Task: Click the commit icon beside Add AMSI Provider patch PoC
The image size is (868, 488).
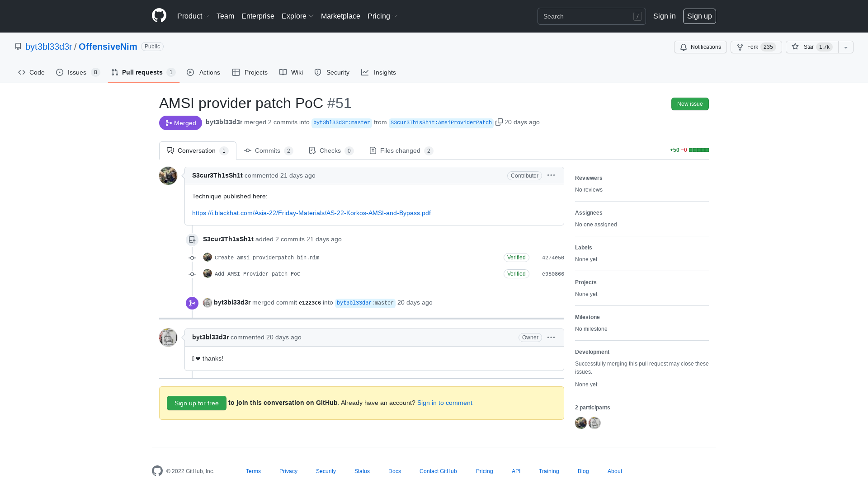Action: (192, 273)
